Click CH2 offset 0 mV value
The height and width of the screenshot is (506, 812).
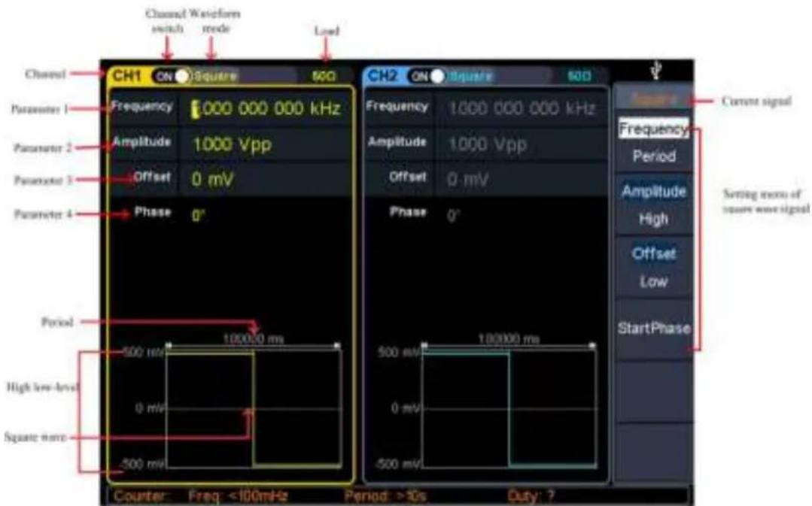pos(467,180)
